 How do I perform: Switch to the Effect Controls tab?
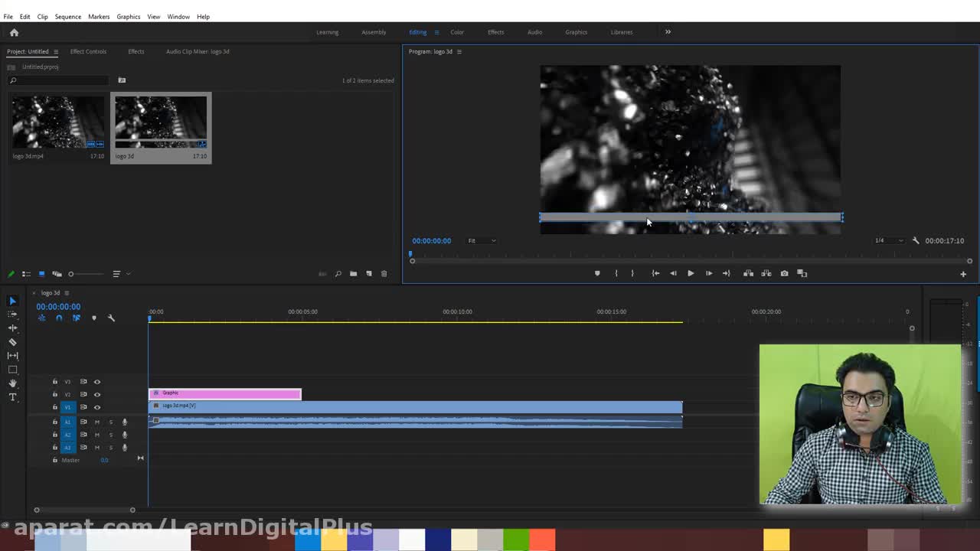[x=88, y=51]
